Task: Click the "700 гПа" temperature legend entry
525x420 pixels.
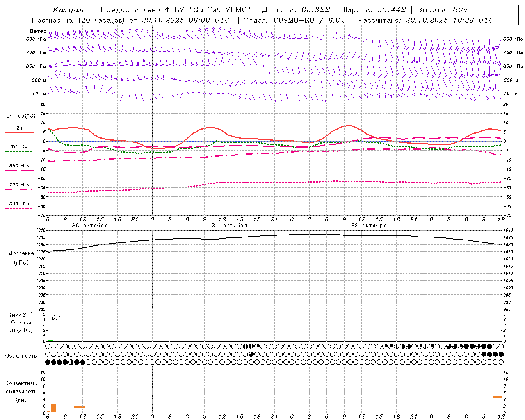Action: click(19, 185)
